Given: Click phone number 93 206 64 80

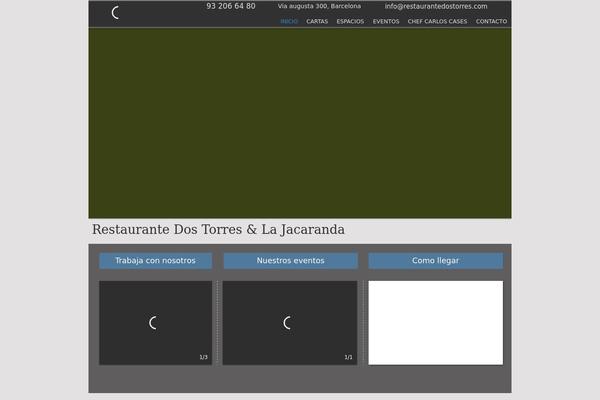Looking at the screenshot, I should coord(230,6).
